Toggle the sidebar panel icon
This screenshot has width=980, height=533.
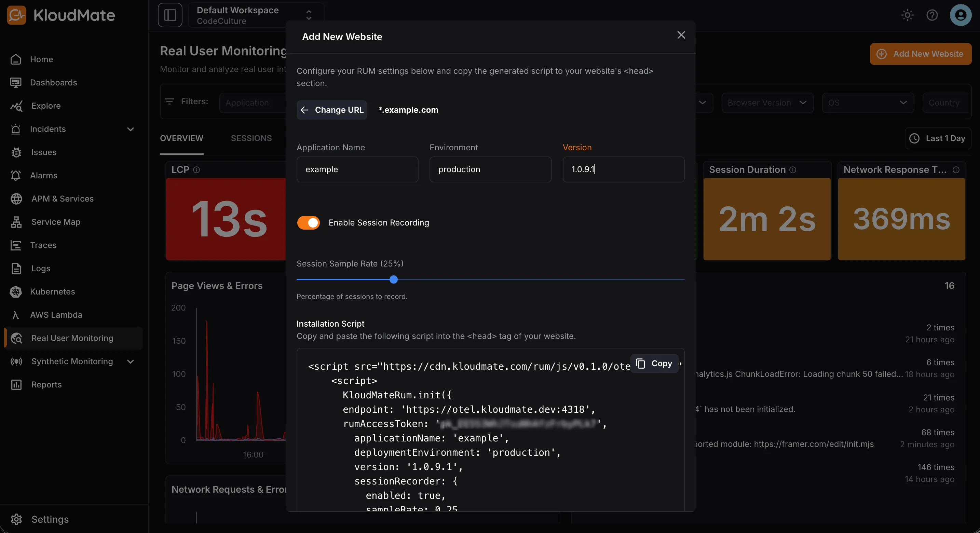(x=170, y=15)
